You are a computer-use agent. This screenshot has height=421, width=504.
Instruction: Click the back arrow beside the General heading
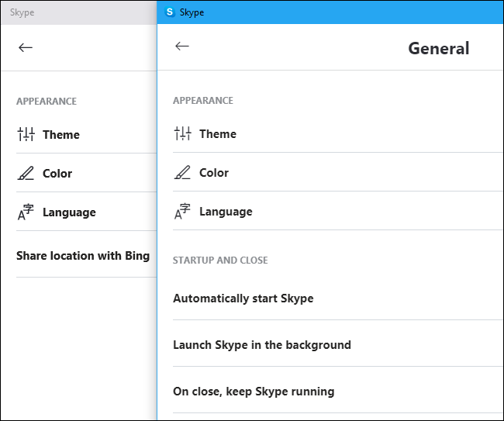pyautogui.click(x=182, y=47)
